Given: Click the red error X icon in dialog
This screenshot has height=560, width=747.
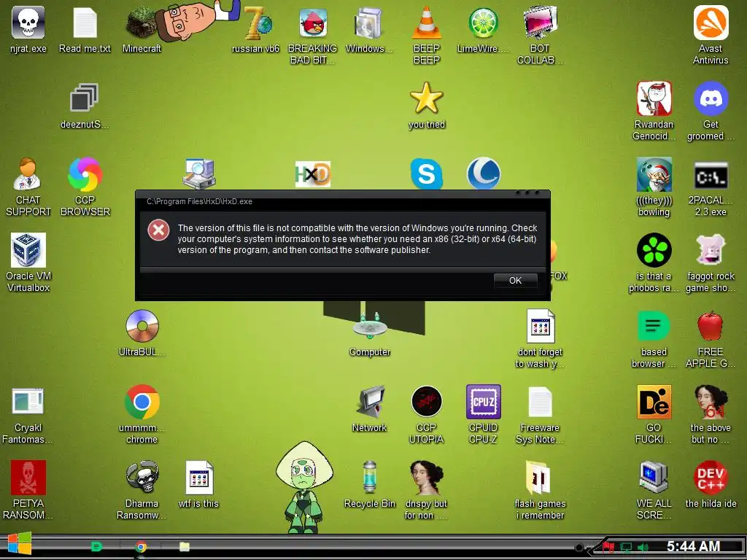Looking at the screenshot, I should (x=158, y=230).
